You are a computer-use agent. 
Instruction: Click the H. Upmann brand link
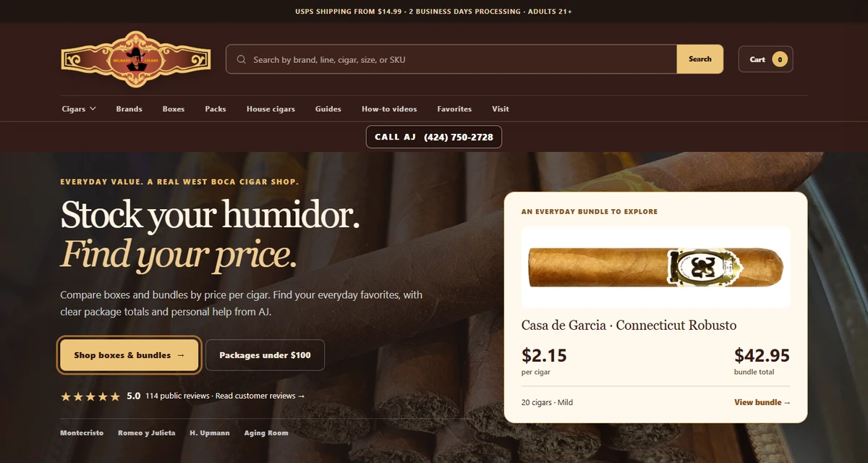tap(210, 433)
